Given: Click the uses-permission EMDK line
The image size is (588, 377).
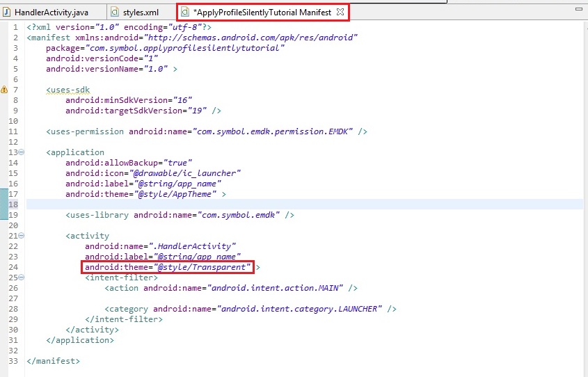Looking at the screenshot, I should coord(206,131).
